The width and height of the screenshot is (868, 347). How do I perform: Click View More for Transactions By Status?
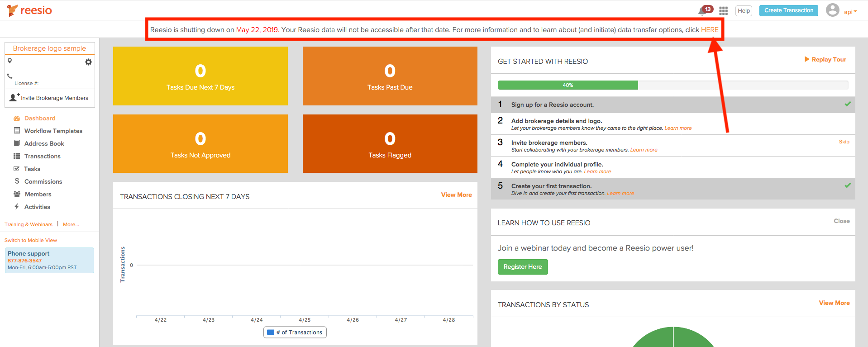click(835, 303)
